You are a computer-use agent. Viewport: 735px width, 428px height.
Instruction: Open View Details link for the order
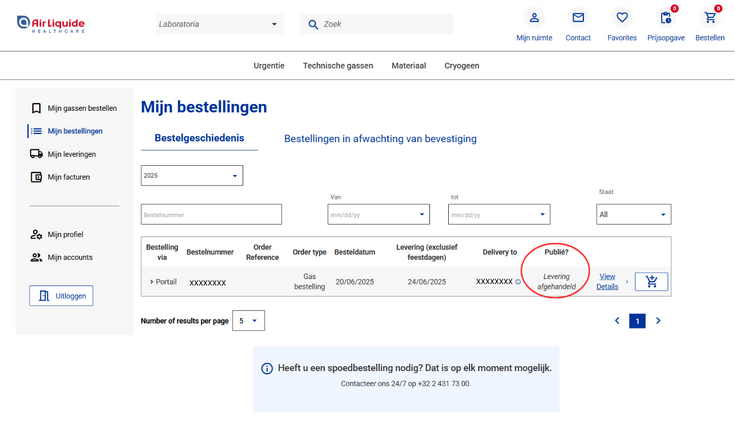607,281
